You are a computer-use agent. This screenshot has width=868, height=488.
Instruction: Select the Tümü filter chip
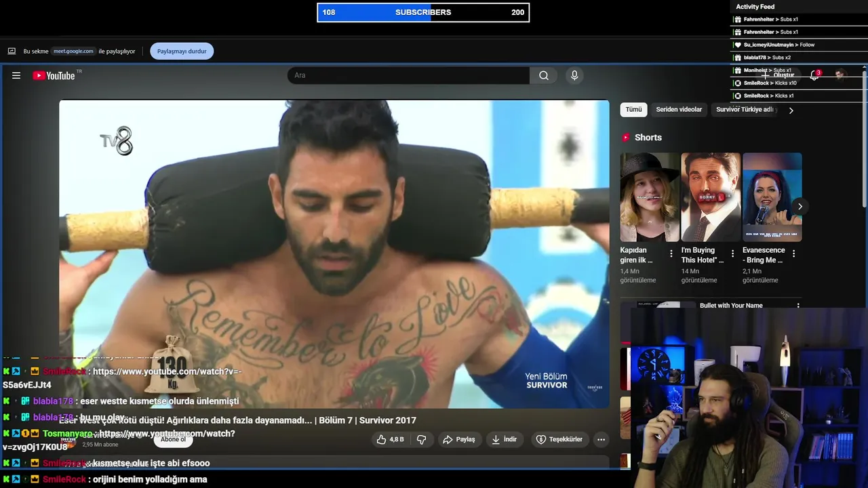pyautogui.click(x=633, y=109)
